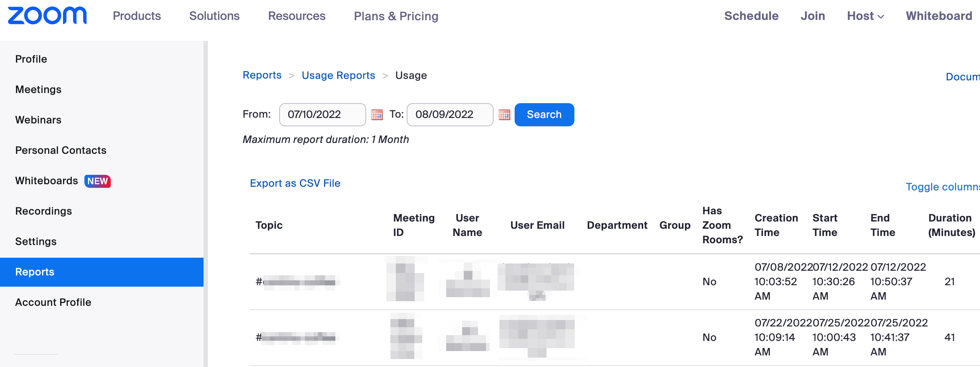Click the duration value 41
Viewport: 980px width, 367px height.
click(950, 337)
